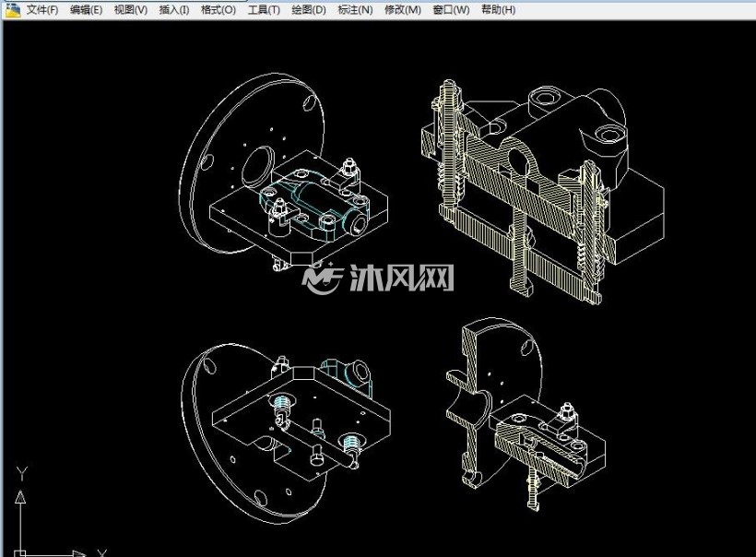
Task: Open the 标注(N) menu
Action: click(x=355, y=9)
